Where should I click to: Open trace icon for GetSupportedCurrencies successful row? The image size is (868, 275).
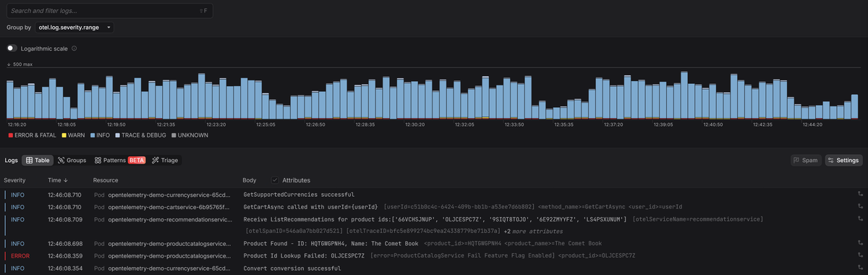pyautogui.click(x=860, y=194)
